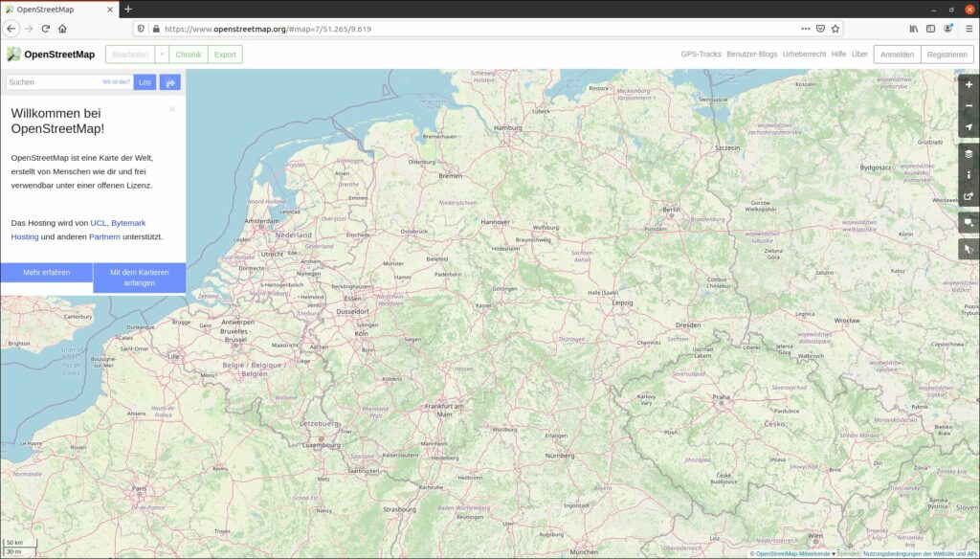Show my location on the map
980x559 pixels.
click(x=969, y=126)
